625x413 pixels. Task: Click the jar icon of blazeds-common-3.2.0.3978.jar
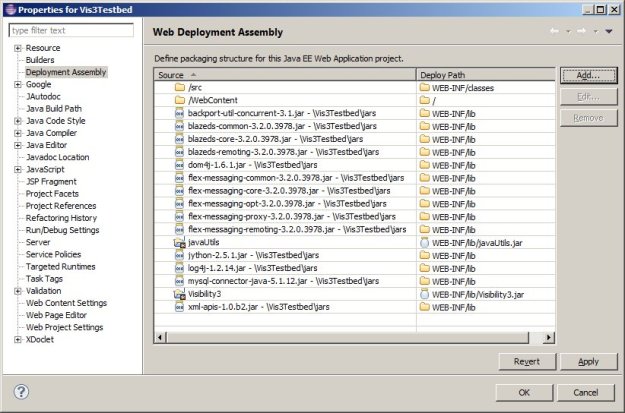pyautogui.click(x=179, y=126)
